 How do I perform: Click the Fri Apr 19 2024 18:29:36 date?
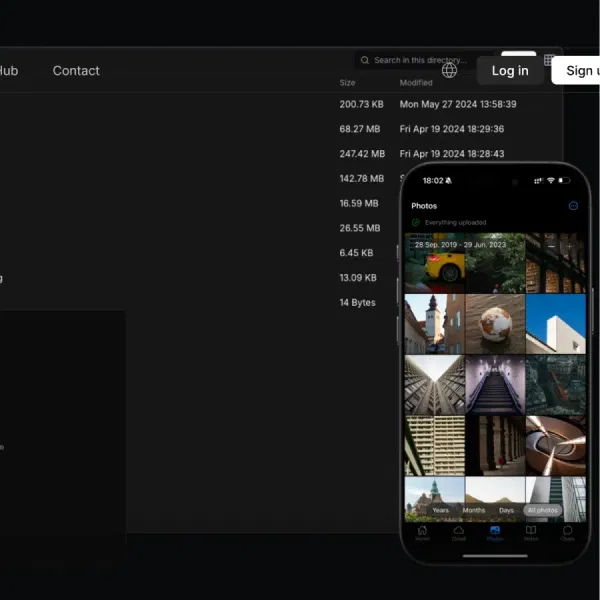coord(452,129)
